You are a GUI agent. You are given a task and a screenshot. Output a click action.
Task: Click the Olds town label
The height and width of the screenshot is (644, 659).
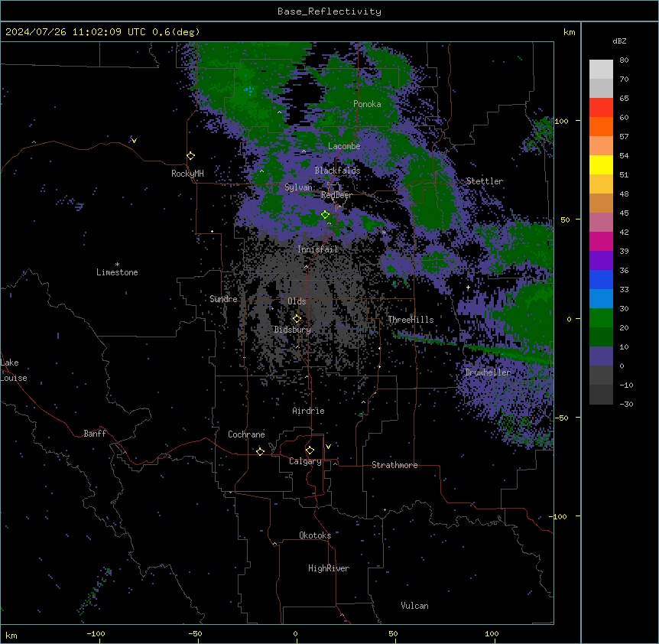pyautogui.click(x=297, y=301)
